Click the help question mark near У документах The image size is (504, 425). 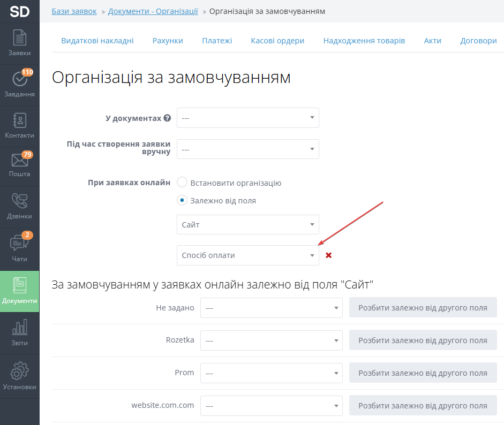pos(167,118)
